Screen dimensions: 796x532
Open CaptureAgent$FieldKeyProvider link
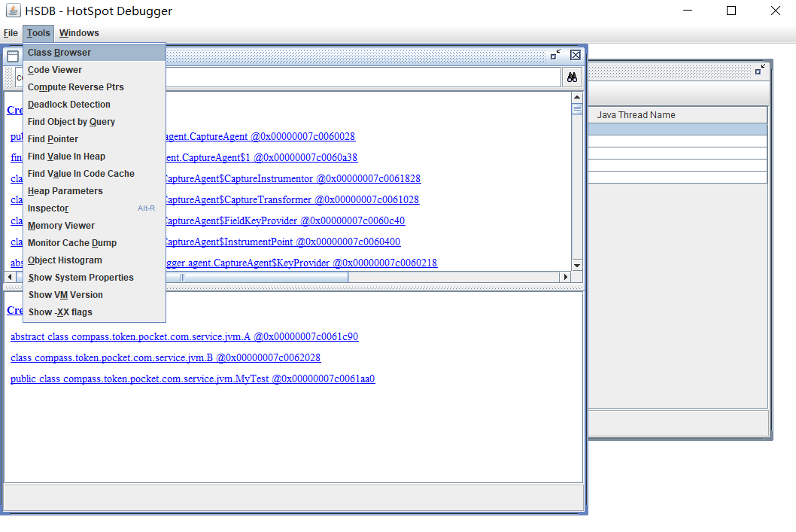[x=285, y=220]
